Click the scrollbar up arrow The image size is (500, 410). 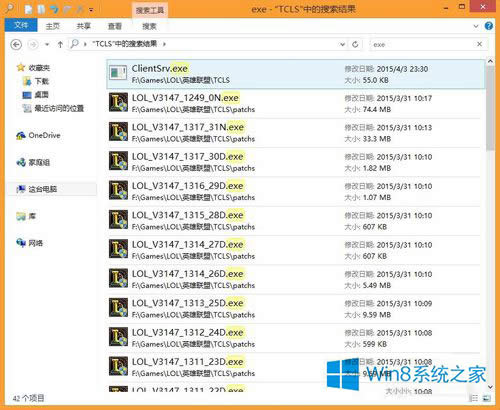pyautogui.click(x=490, y=61)
